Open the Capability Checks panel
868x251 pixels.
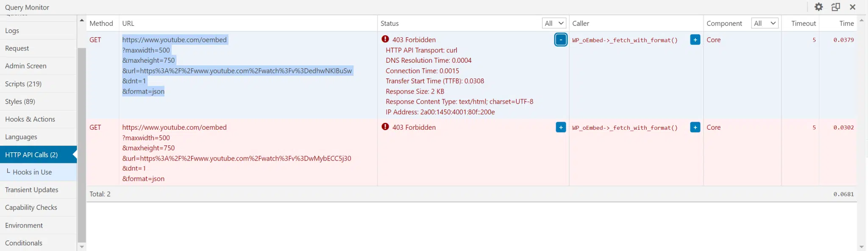point(31,208)
